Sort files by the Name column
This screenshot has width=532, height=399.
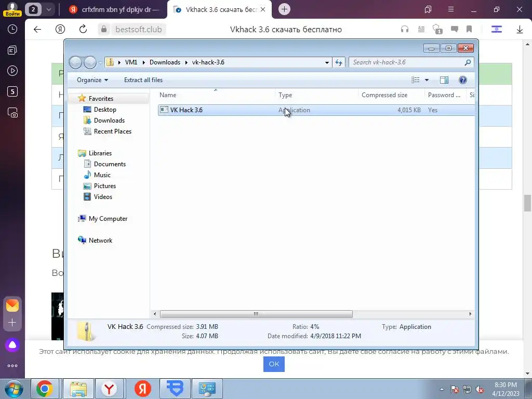(x=216, y=95)
